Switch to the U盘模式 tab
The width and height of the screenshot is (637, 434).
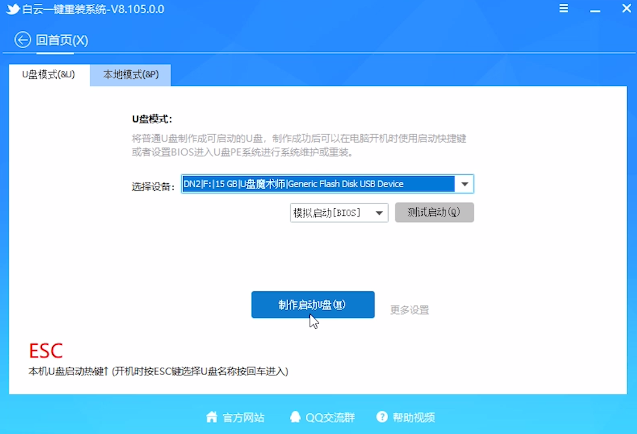pyautogui.click(x=49, y=75)
